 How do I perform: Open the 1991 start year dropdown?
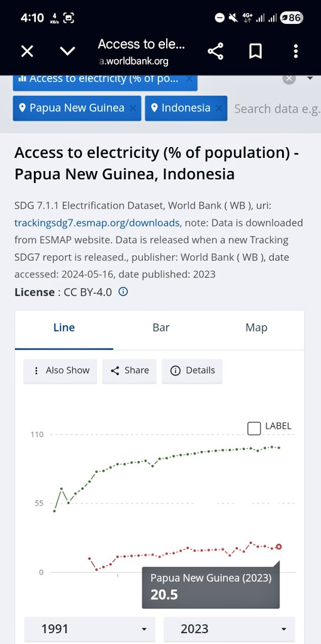point(89,629)
